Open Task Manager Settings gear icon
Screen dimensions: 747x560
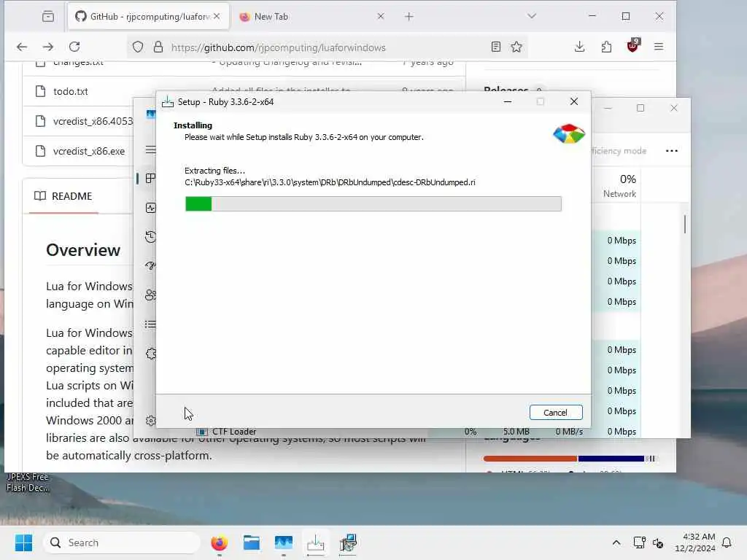click(x=150, y=421)
